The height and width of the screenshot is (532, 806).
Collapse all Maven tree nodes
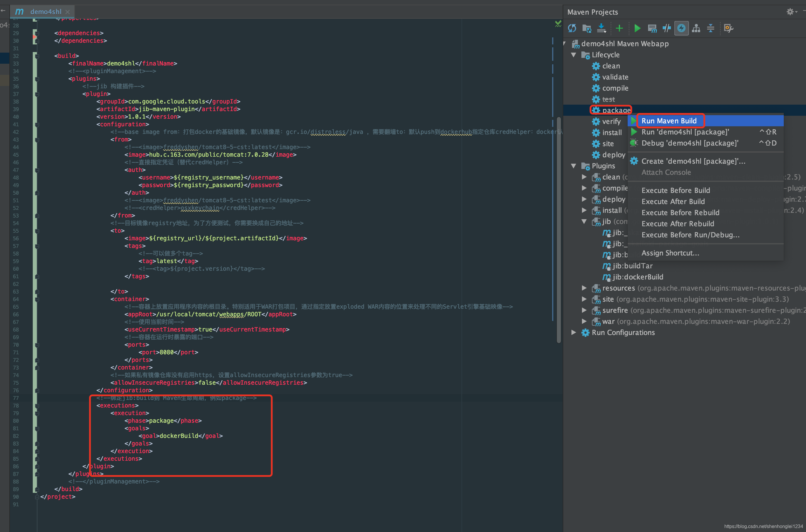(x=711, y=28)
